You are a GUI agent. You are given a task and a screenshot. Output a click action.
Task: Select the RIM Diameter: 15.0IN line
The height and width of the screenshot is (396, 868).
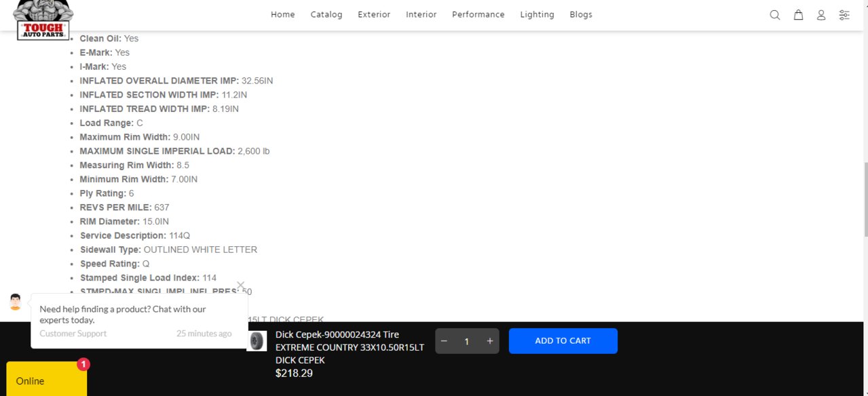point(124,222)
